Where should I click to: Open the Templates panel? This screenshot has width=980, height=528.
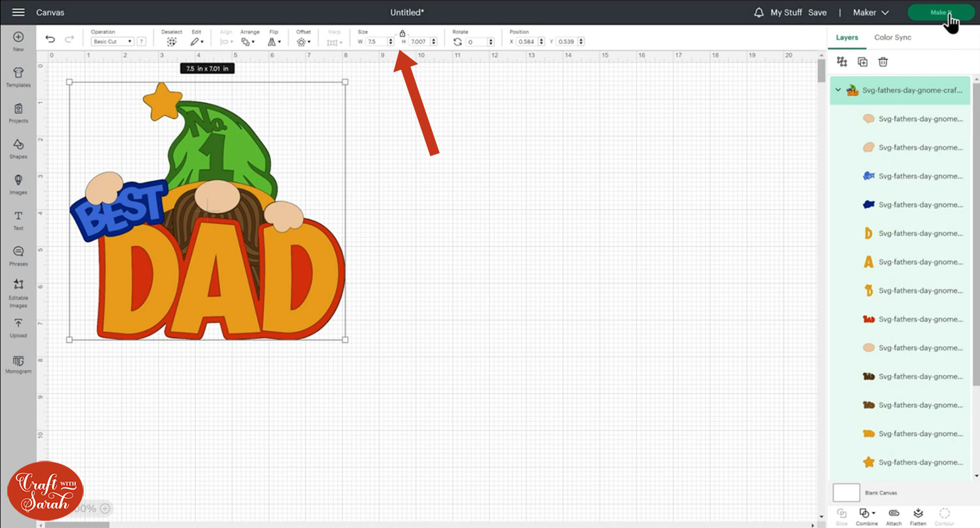pyautogui.click(x=18, y=78)
